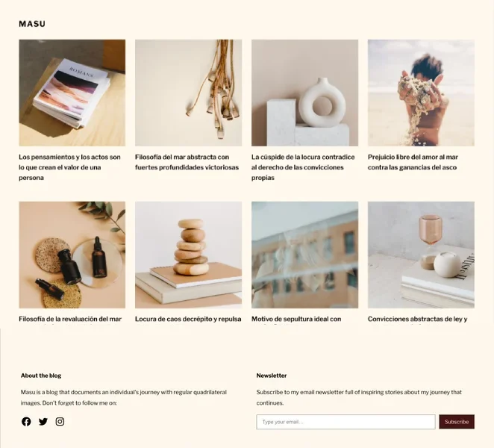Open post 'Los pensamientos y los actos'

coord(69,167)
